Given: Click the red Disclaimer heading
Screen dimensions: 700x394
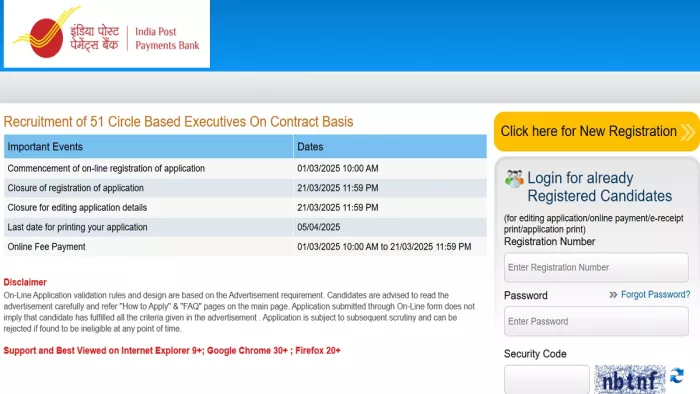Looking at the screenshot, I should tap(25, 282).
